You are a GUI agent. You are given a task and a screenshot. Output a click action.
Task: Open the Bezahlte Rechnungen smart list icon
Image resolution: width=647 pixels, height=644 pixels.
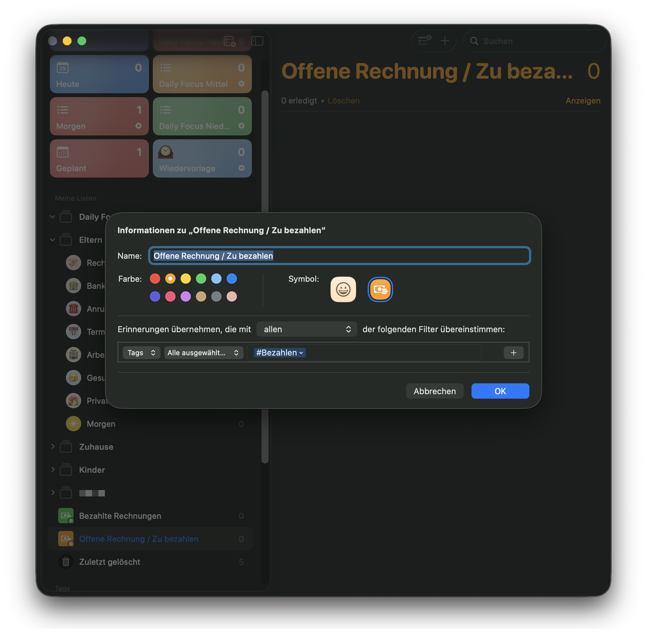pos(66,516)
